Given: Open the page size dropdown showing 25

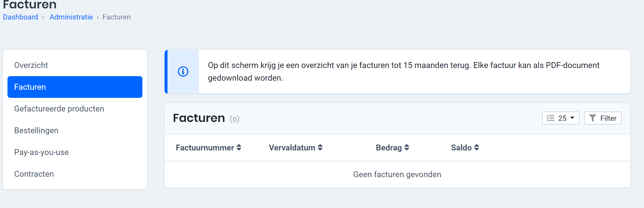Looking at the screenshot, I should tap(561, 118).
